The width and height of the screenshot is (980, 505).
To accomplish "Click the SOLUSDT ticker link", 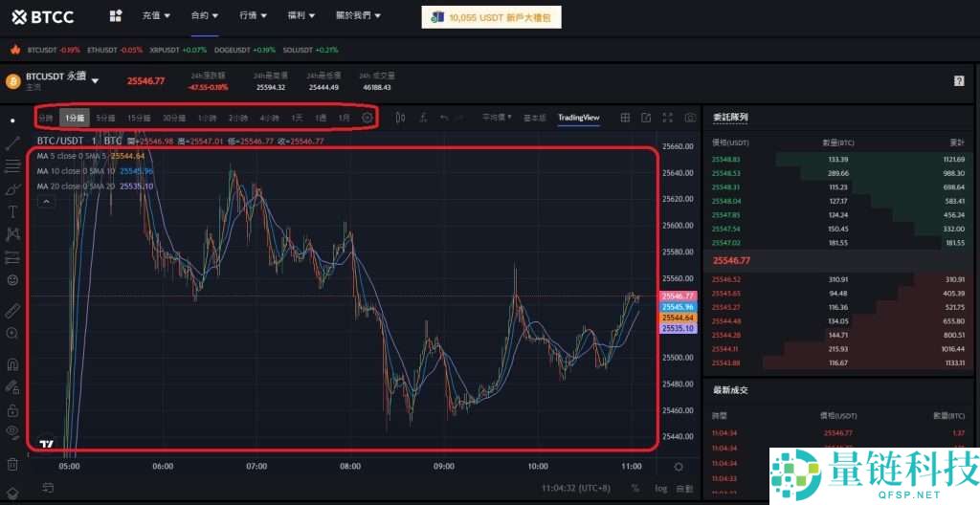I will tap(311, 50).
